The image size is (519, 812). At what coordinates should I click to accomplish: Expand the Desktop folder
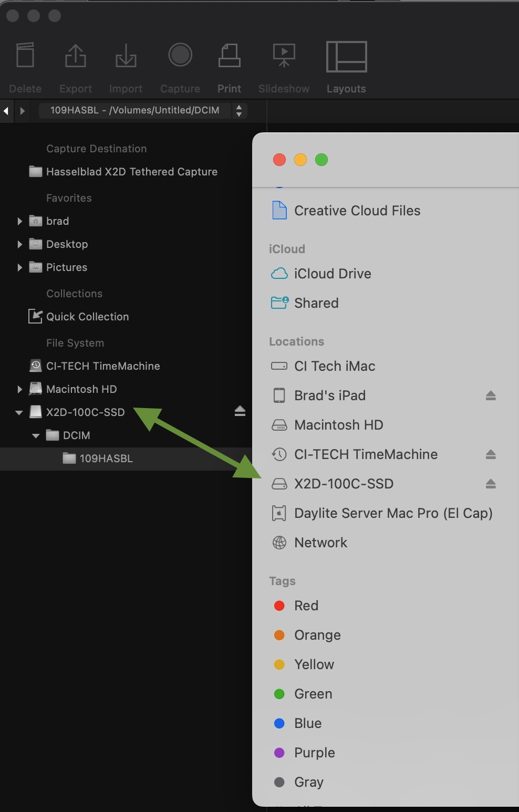click(x=19, y=244)
